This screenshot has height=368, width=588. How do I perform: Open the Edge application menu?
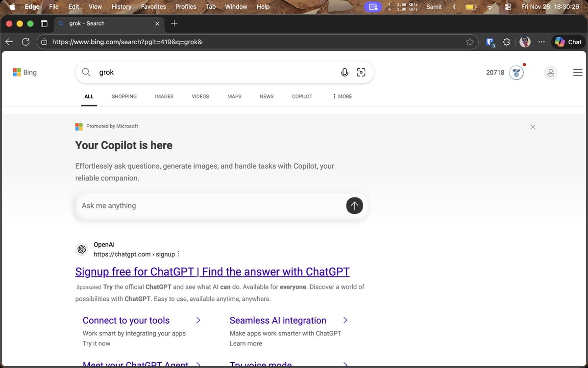click(32, 7)
